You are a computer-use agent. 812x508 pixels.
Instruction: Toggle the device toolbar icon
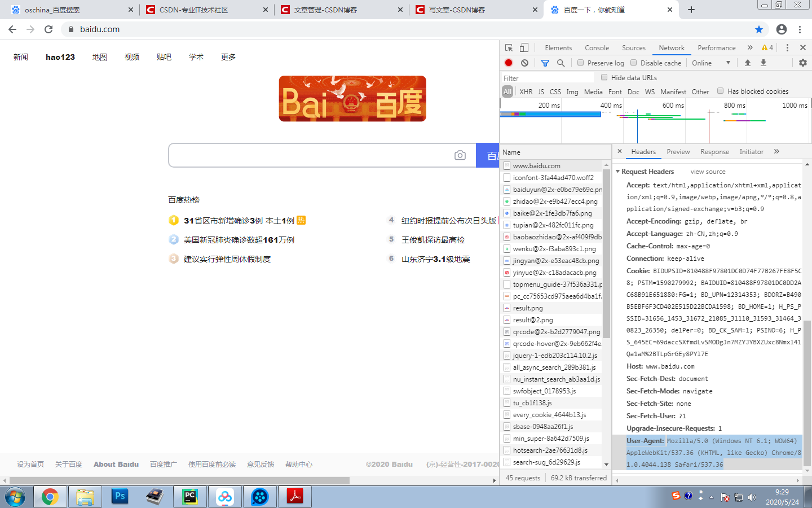coord(524,48)
